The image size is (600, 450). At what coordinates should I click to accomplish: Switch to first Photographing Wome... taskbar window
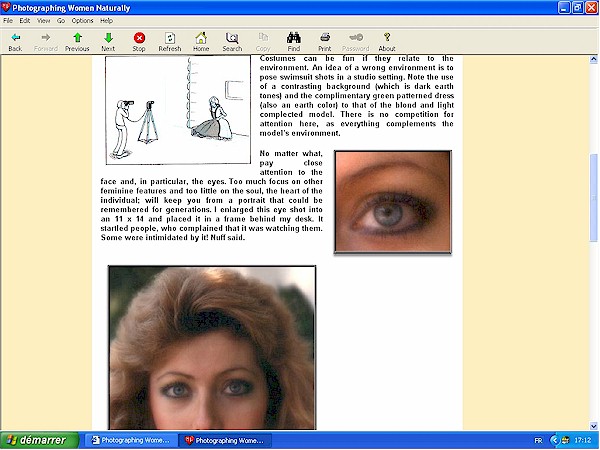[131, 440]
